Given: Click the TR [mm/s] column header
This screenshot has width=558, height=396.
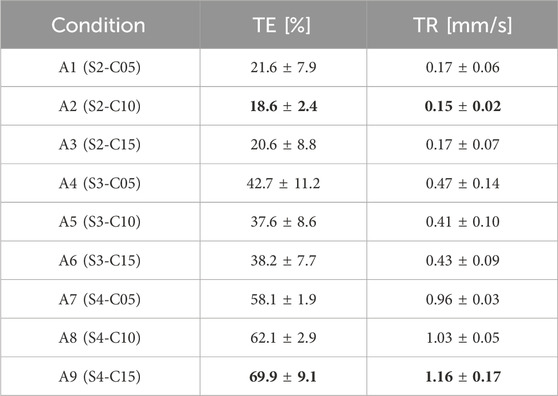Looking at the screenshot, I should [463, 26].
